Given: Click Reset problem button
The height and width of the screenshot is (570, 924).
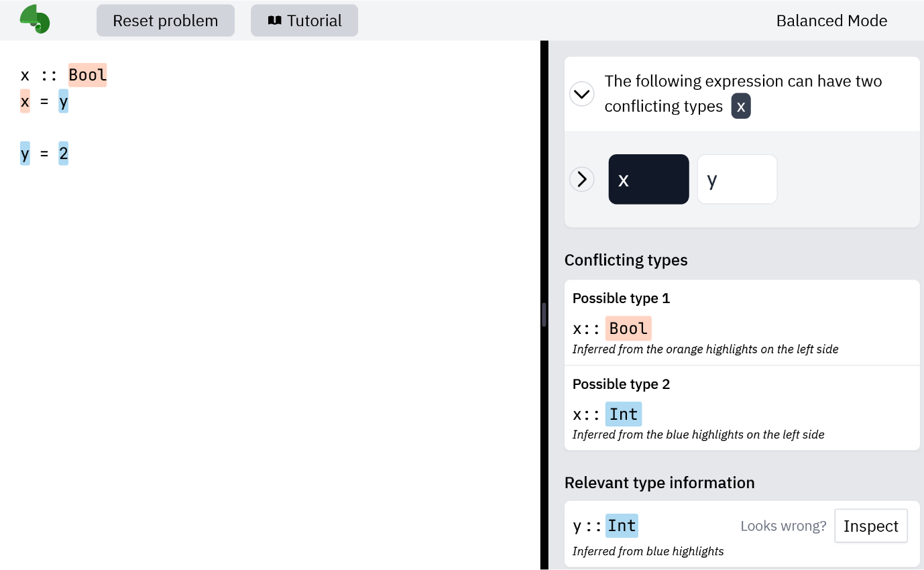Looking at the screenshot, I should 166,21.
